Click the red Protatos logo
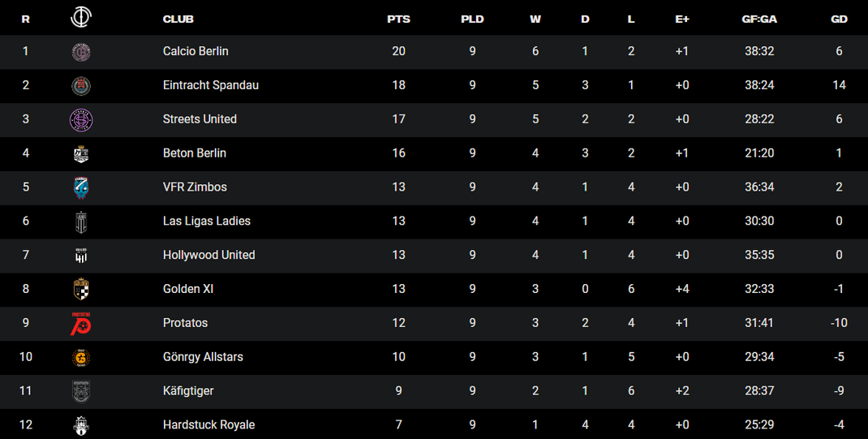The height and width of the screenshot is (439, 868). 81,323
